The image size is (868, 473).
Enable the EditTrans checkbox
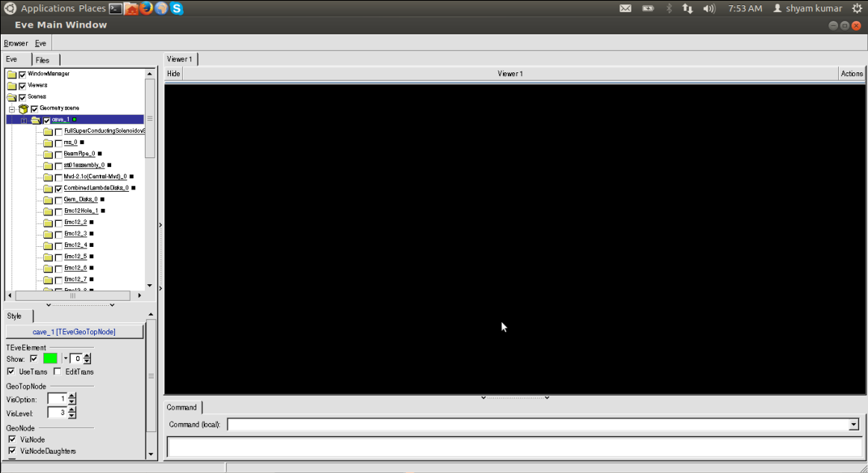click(58, 372)
